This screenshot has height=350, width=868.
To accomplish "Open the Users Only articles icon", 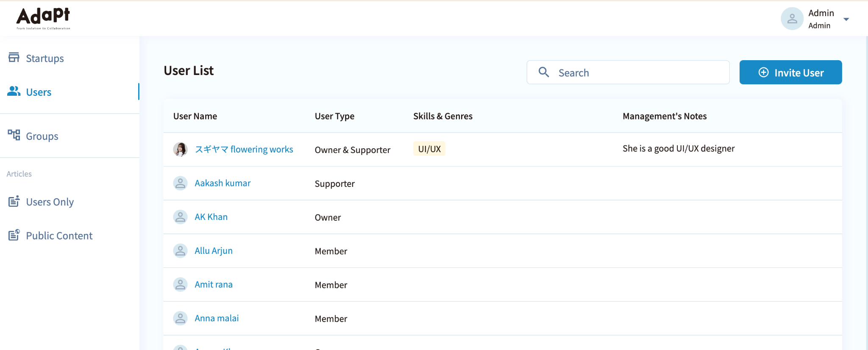I will tap(14, 201).
